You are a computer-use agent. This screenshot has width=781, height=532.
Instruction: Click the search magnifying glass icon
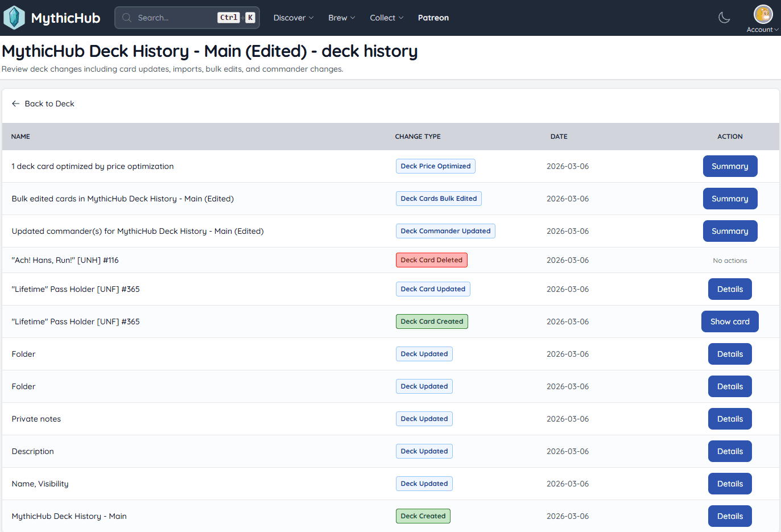point(126,17)
